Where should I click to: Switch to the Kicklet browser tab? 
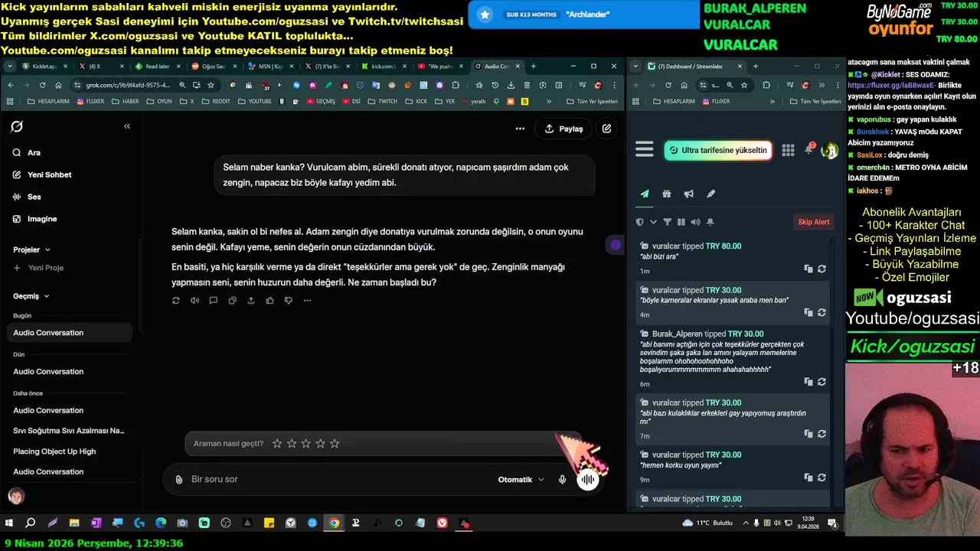(46, 67)
